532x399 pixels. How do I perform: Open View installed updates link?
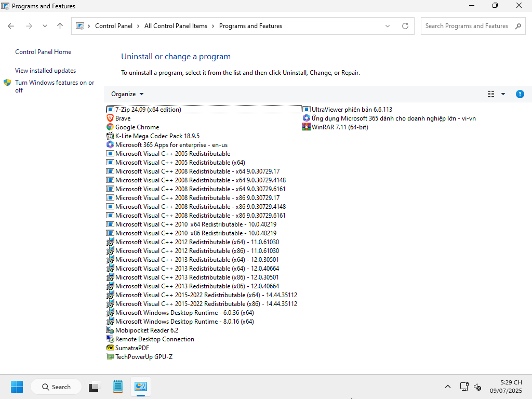point(45,71)
